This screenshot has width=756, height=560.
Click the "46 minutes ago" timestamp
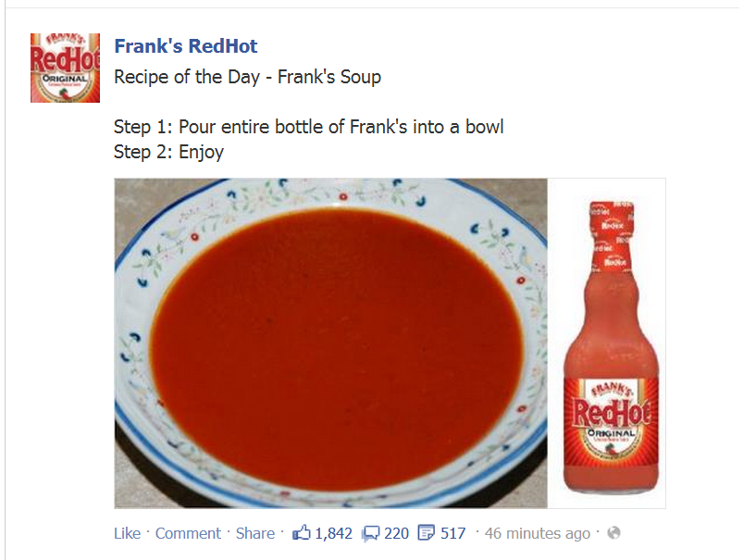538,533
